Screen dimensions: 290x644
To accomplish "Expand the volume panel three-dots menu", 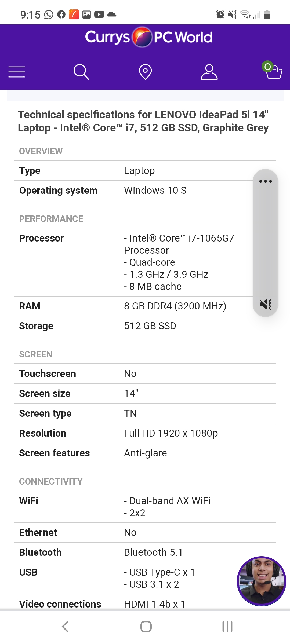I will pos(265,182).
